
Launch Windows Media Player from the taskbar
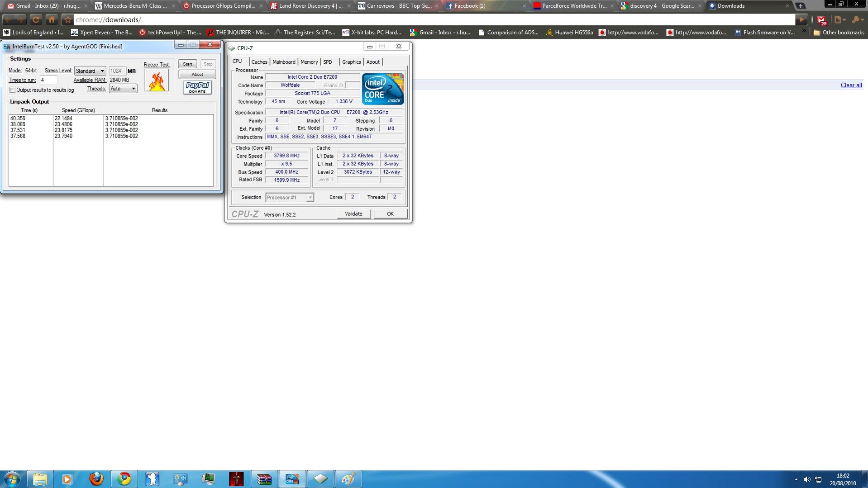tap(67, 479)
